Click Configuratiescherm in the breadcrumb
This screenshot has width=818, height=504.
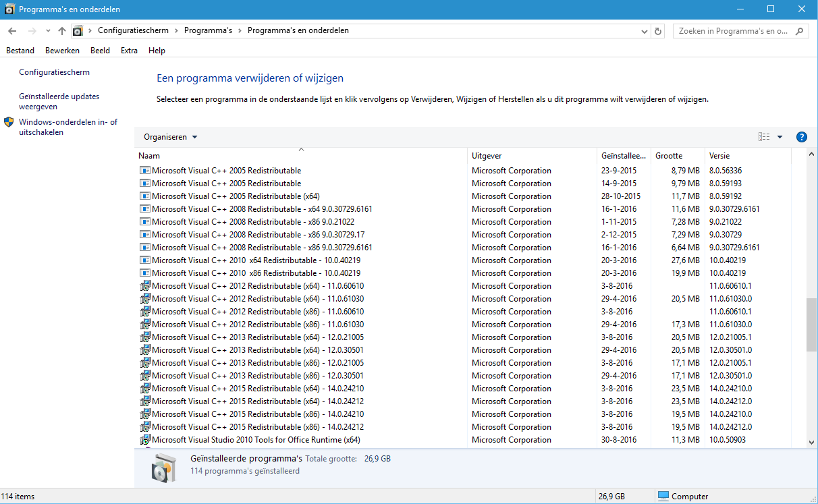point(132,30)
